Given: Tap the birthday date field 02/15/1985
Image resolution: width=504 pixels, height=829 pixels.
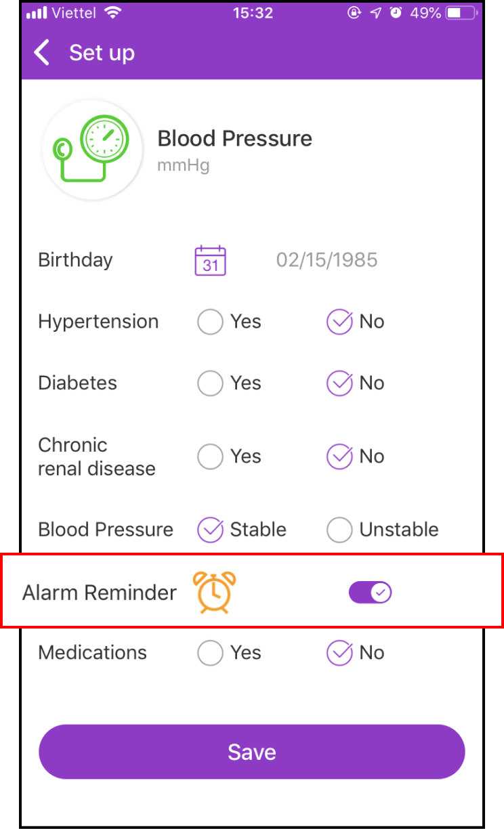Looking at the screenshot, I should [x=327, y=260].
